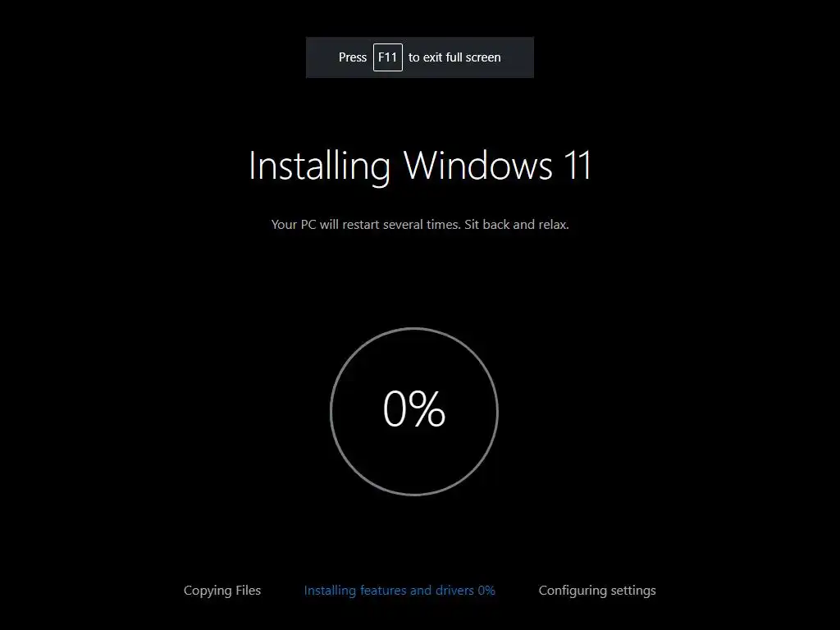This screenshot has height=630, width=840.
Task: Select the Installing features and drivers step
Action: (x=399, y=591)
